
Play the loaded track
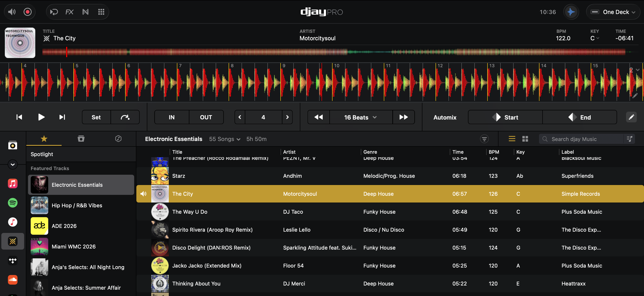tap(41, 117)
